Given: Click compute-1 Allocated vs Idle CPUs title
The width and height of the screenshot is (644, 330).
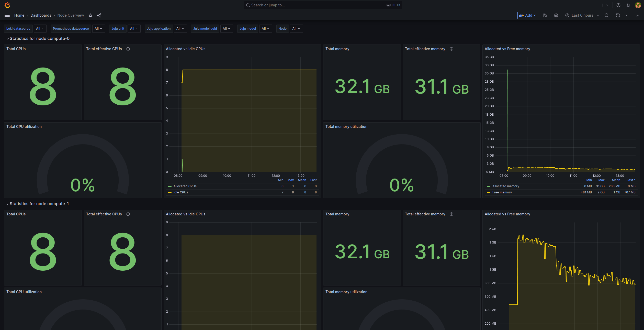Looking at the screenshot, I should pos(186,214).
